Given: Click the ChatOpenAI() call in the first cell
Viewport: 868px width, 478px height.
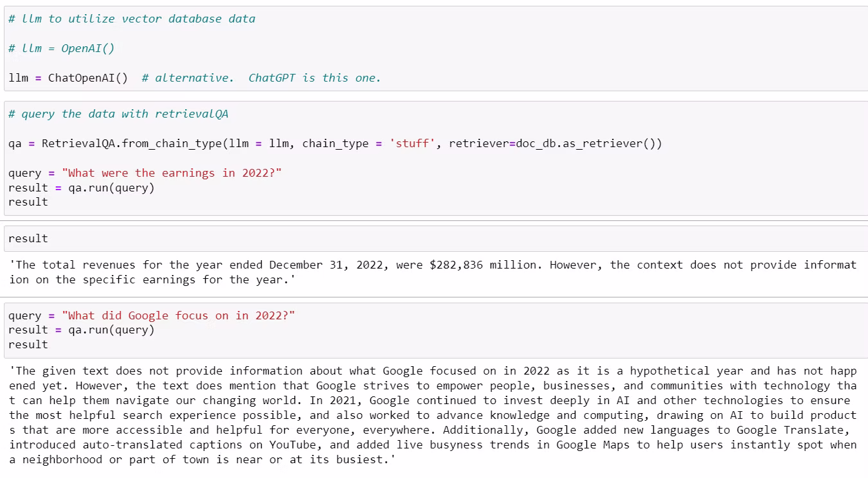Looking at the screenshot, I should pos(88,78).
